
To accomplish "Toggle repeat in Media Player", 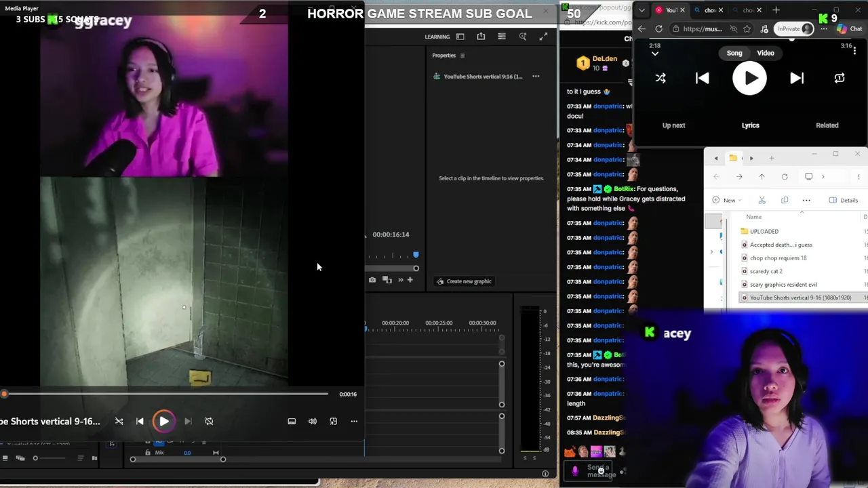I will pyautogui.click(x=209, y=421).
